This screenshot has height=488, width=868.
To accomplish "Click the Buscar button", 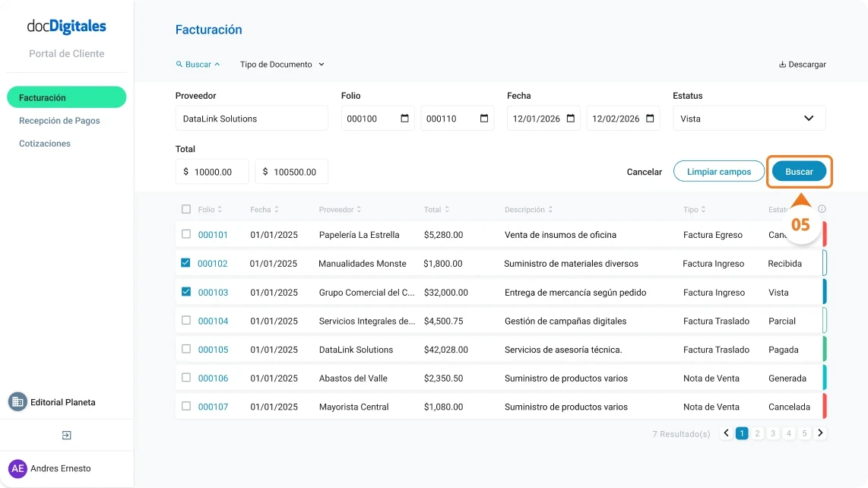I will (x=799, y=172).
